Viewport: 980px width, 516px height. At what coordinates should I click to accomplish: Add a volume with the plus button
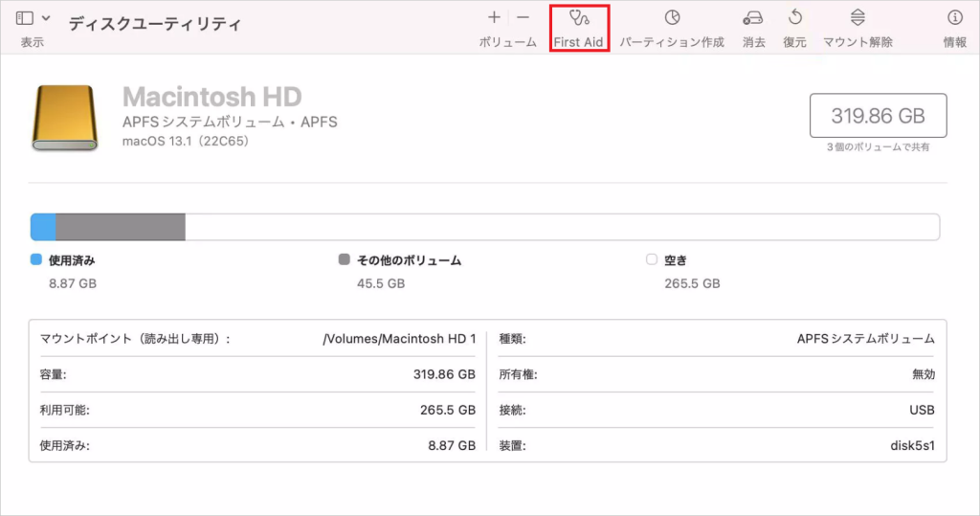coord(494,17)
